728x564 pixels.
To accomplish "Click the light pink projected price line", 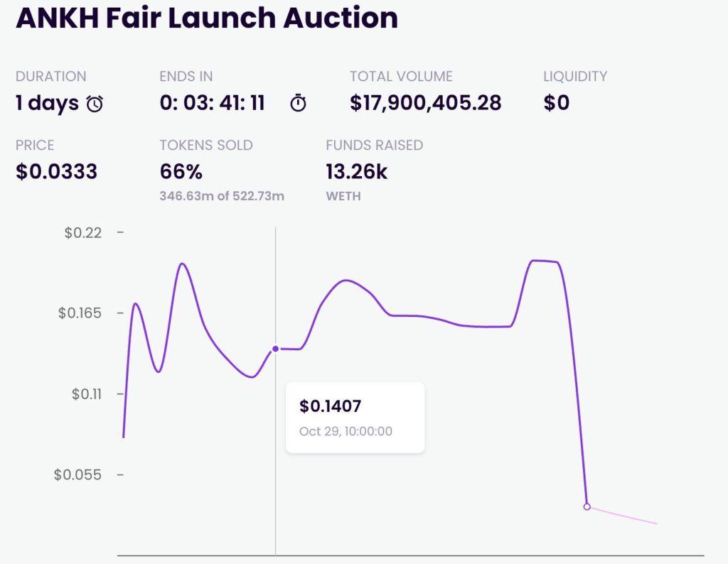I will click(623, 516).
